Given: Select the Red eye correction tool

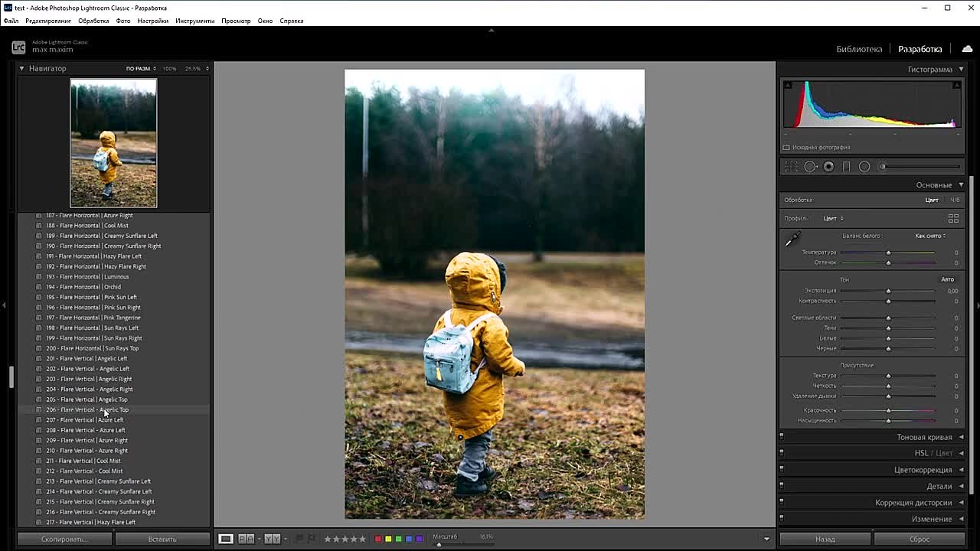Looking at the screenshot, I should click(828, 166).
